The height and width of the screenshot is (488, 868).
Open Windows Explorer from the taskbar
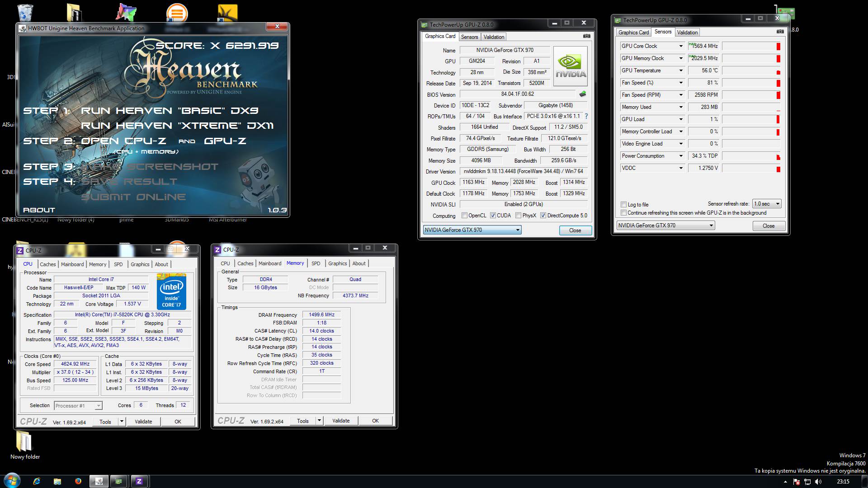click(57, 481)
